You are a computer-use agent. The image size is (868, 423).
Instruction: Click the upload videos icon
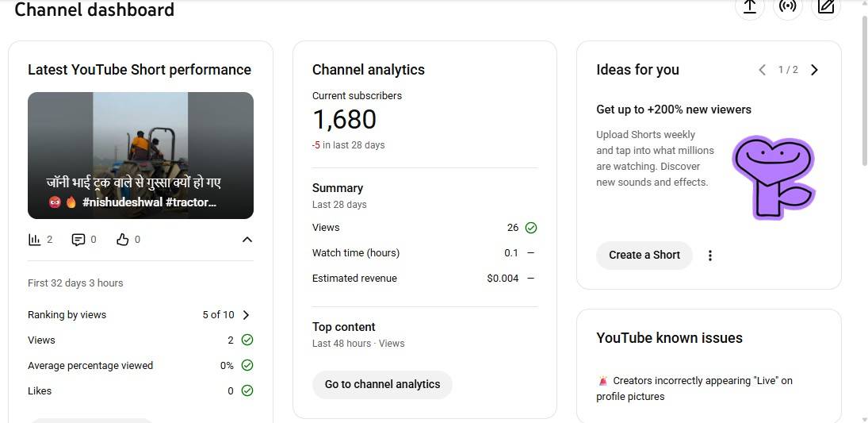749,6
